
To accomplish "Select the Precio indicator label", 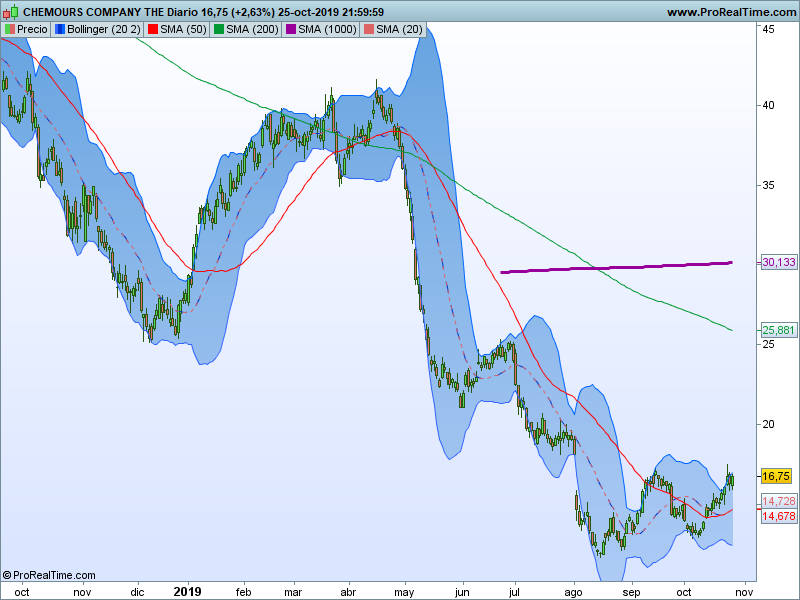I will pos(26,30).
